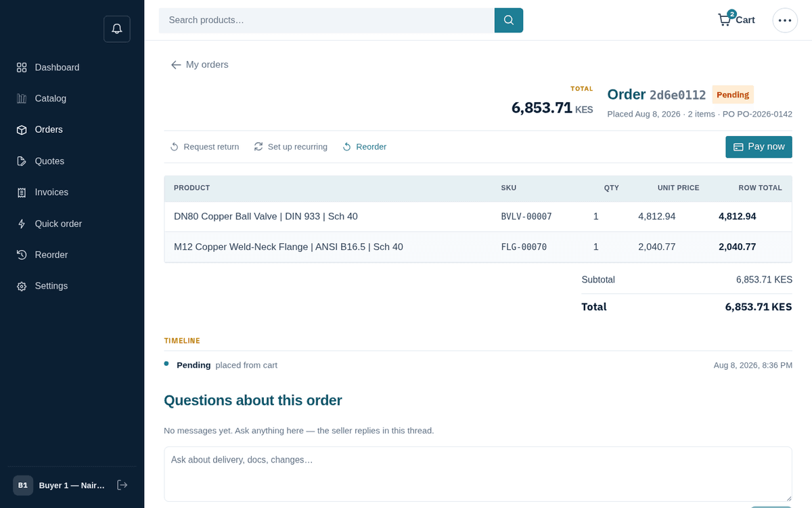Click the B1 user avatar
This screenshot has height=508, width=812.
[23, 486]
